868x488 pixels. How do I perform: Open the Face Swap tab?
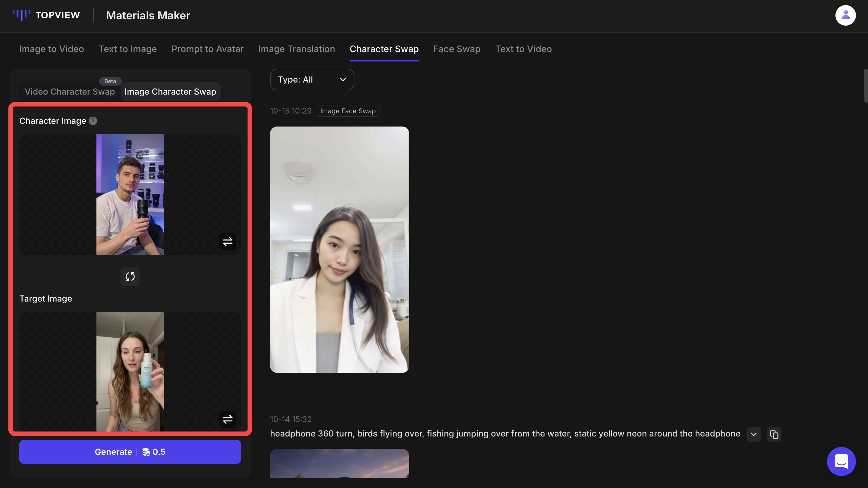[x=457, y=49]
